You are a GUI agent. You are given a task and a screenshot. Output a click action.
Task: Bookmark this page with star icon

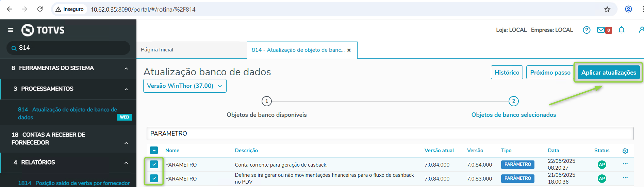click(x=607, y=9)
